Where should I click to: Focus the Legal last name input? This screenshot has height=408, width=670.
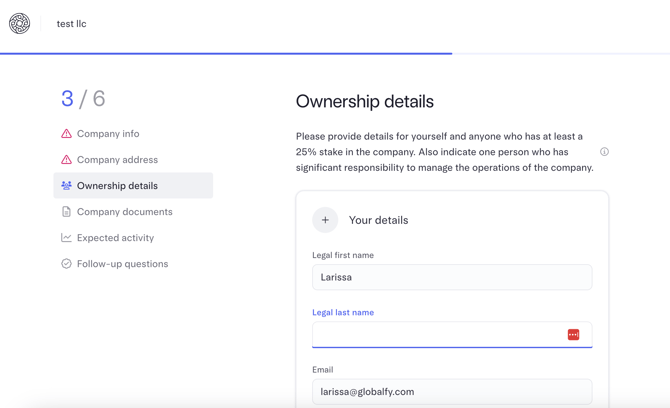coord(436,335)
